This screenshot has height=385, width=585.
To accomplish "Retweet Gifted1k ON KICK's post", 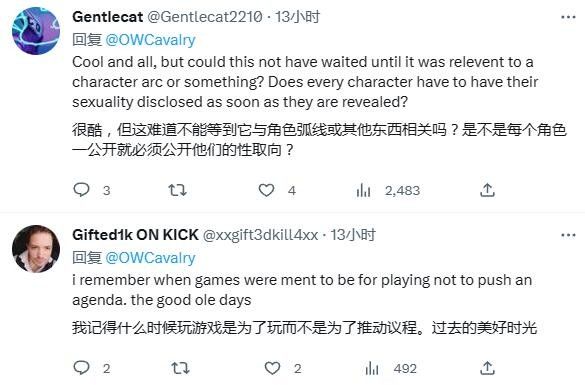I will click(180, 368).
